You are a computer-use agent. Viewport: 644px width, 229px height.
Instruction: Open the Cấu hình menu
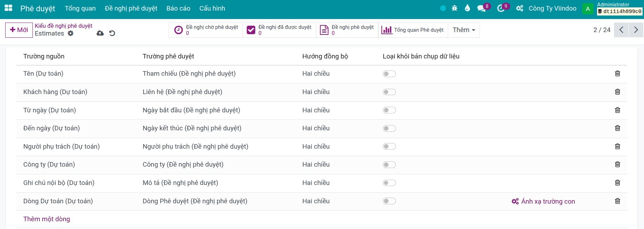coord(212,8)
